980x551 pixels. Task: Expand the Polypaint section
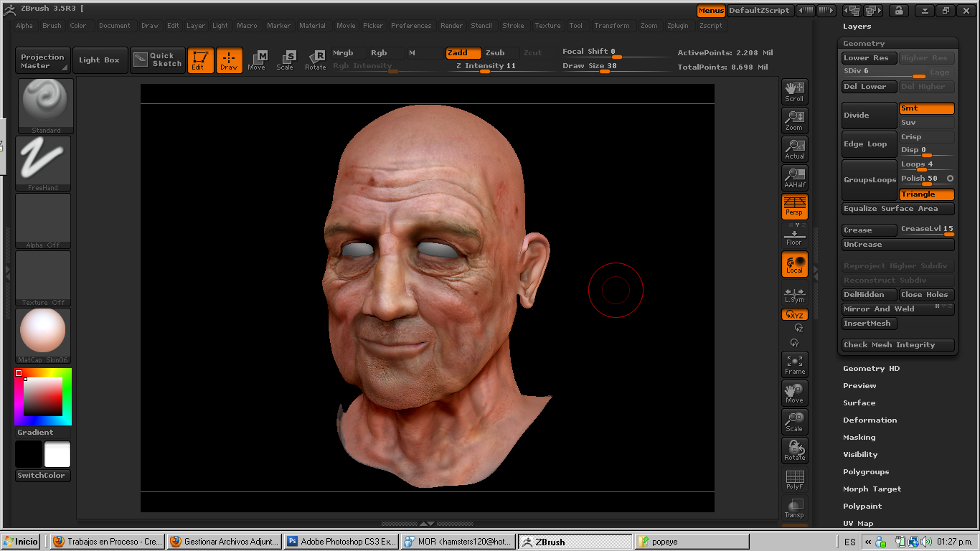pos(862,507)
